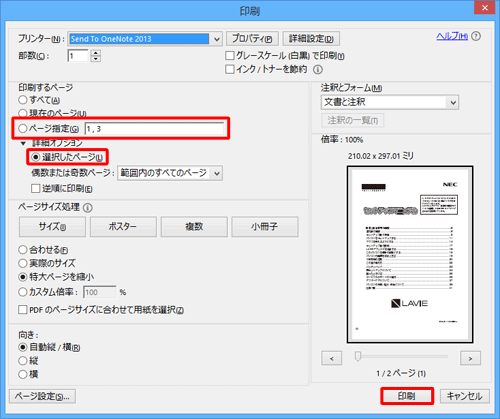
Task: Click the 印刷 print button
Action: [407, 396]
